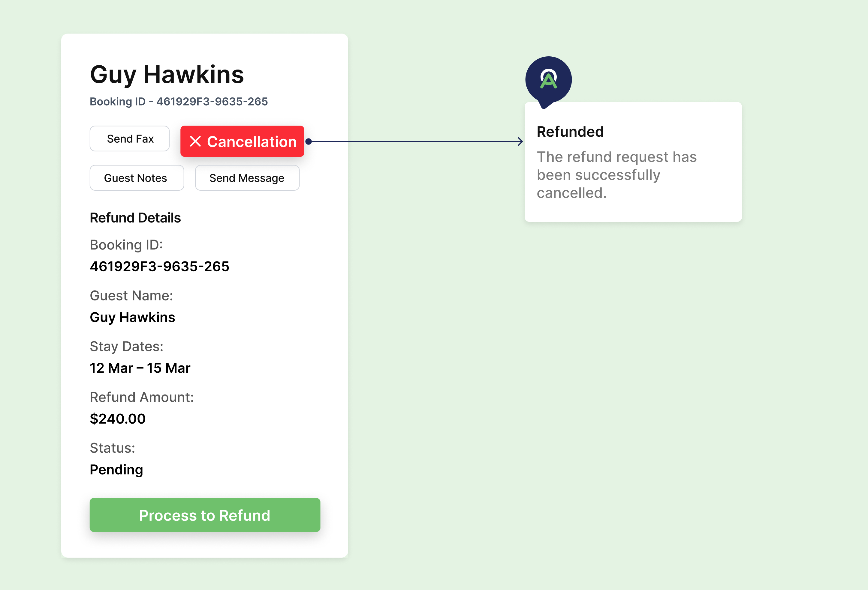
Task: Open the Send Fax option
Action: [x=130, y=139]
